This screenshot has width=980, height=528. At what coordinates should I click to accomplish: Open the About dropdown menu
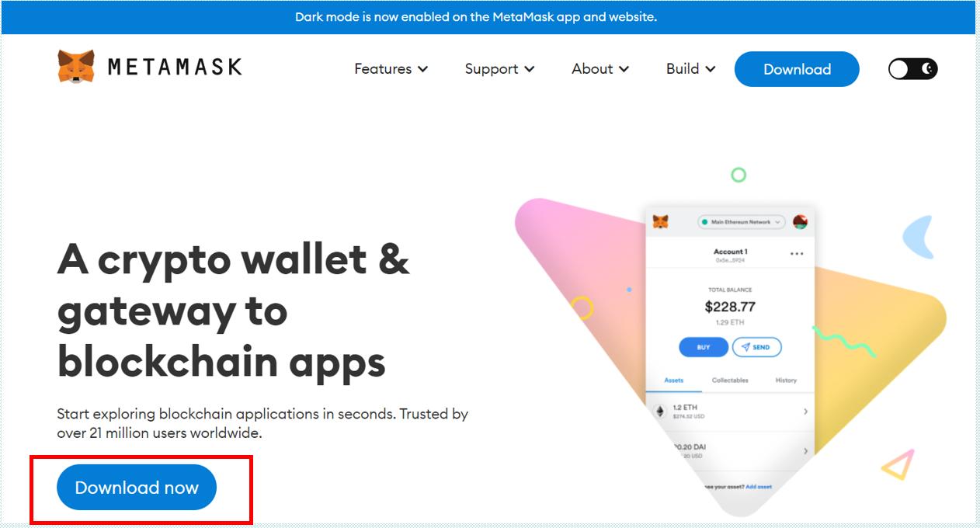[600, 69]
